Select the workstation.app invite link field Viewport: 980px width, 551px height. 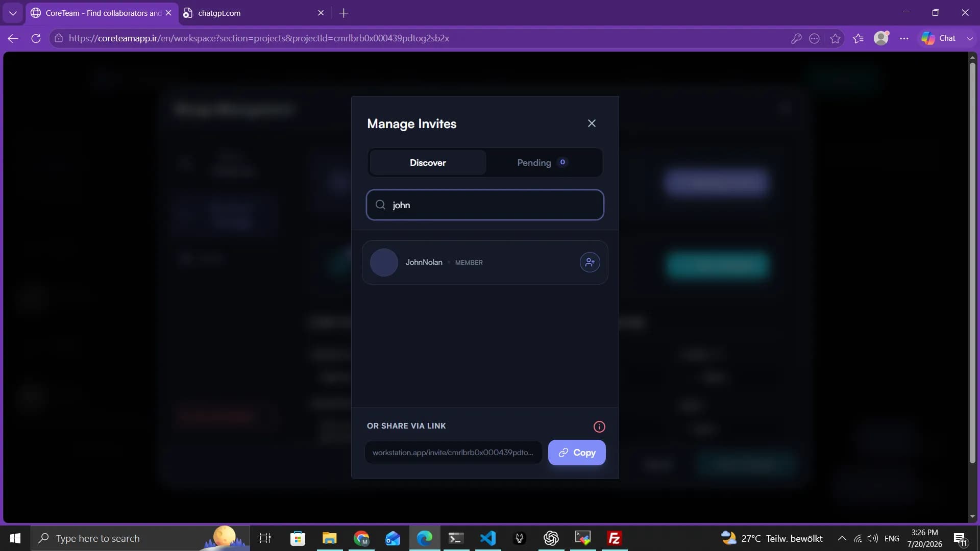tap(453, 453)
